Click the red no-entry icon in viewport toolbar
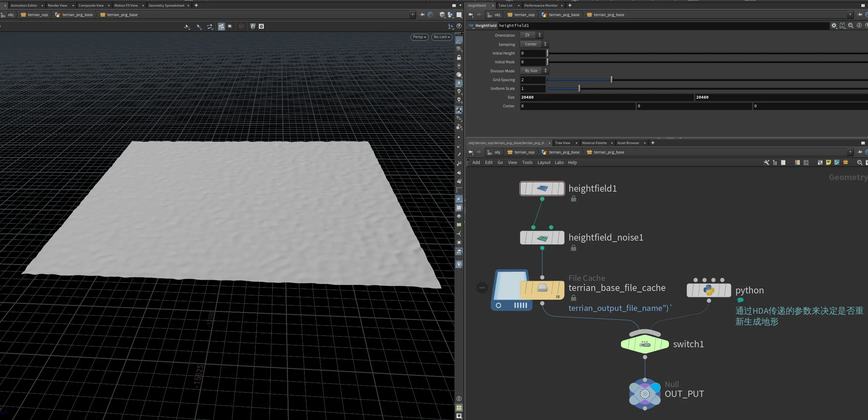 (241, 26)
